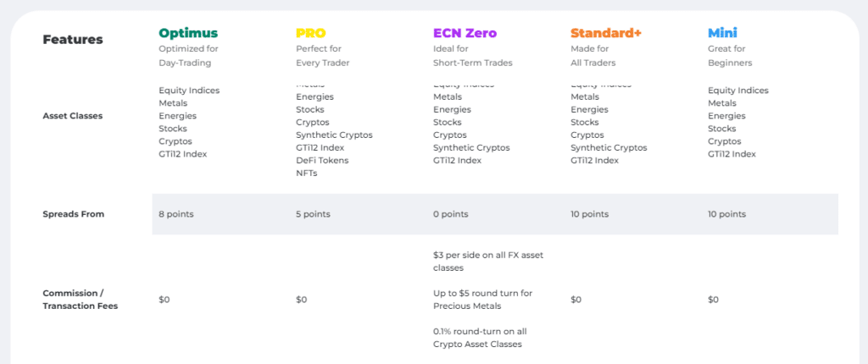Click GTi12 Index in Mini column
Image resolution: width=868 pixels, height=364 pixels.
click(732, 154)
